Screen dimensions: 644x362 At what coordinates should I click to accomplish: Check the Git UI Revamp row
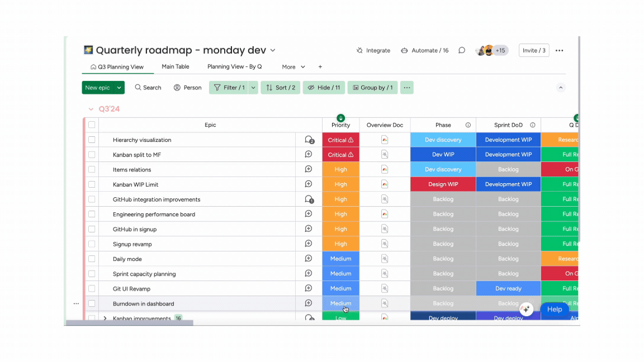[x=92, y=288]
